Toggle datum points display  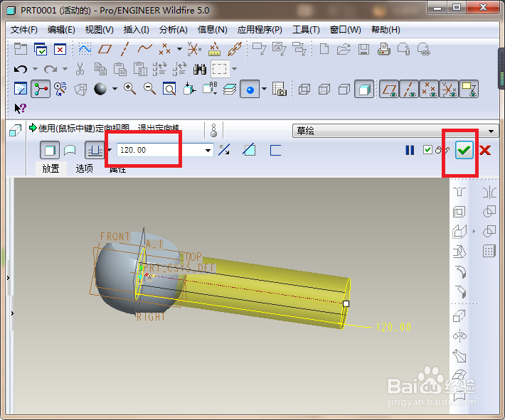pos(429,89)
